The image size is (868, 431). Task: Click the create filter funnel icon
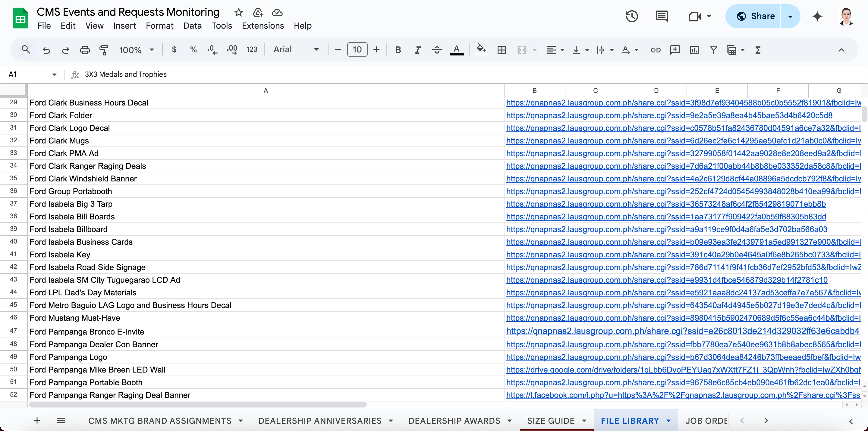point(713,50)
